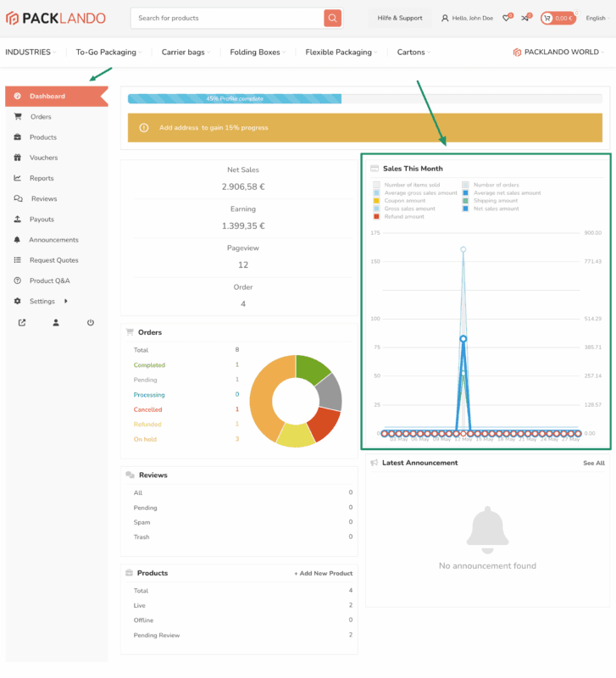Click the Product Q&A question icon

click(x=17, y=281)
